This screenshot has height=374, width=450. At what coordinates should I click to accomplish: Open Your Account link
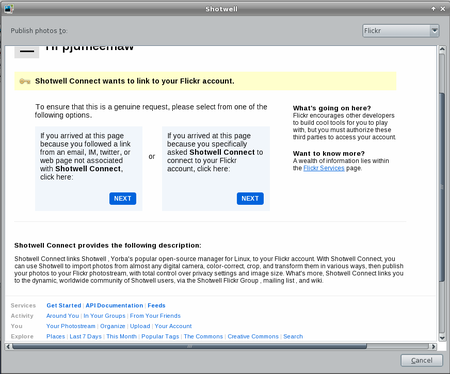[x=173, y=326]
